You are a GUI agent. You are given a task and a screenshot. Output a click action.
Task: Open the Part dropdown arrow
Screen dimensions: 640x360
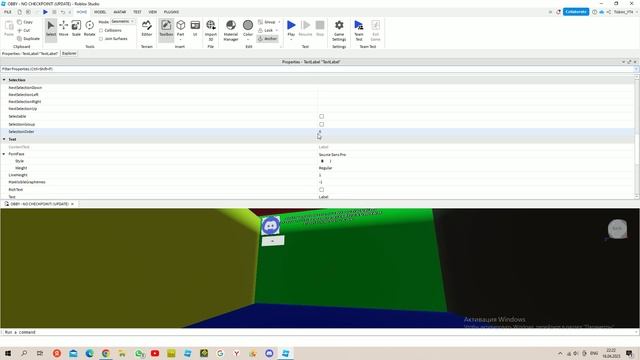coord(180,40)
